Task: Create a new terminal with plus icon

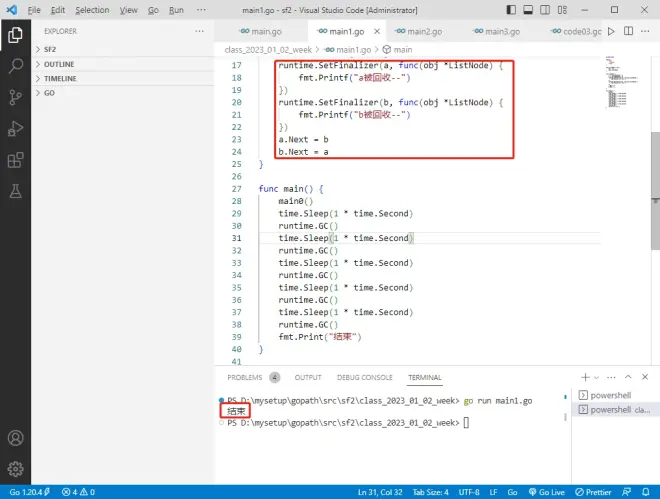Action: click(x=585, y=377)
